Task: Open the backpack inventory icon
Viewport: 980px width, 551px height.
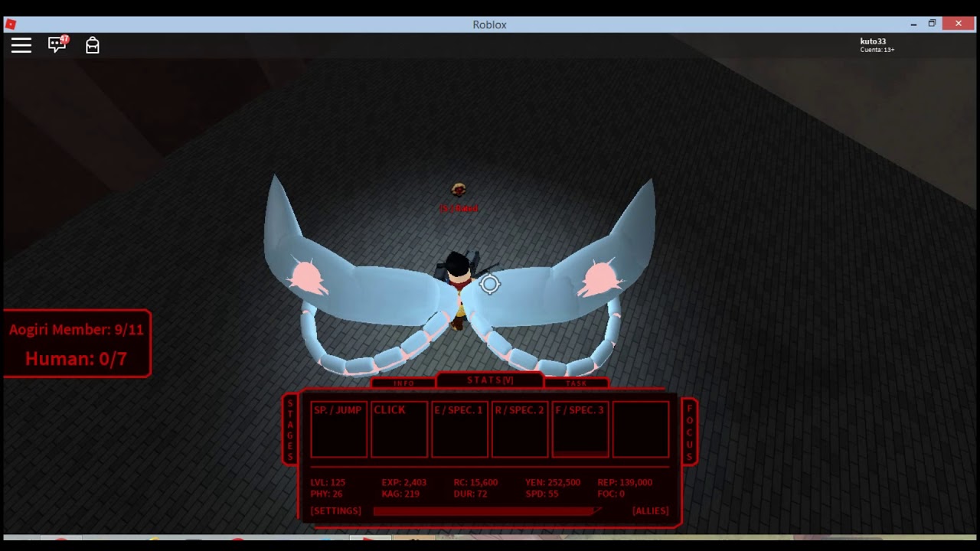Action: [x=93, y=45]
